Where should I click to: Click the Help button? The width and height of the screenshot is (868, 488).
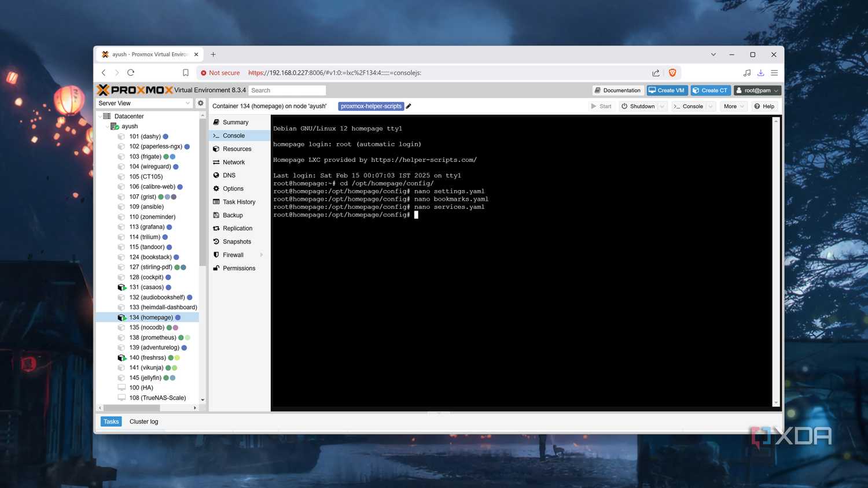click(x=764, y=106)
